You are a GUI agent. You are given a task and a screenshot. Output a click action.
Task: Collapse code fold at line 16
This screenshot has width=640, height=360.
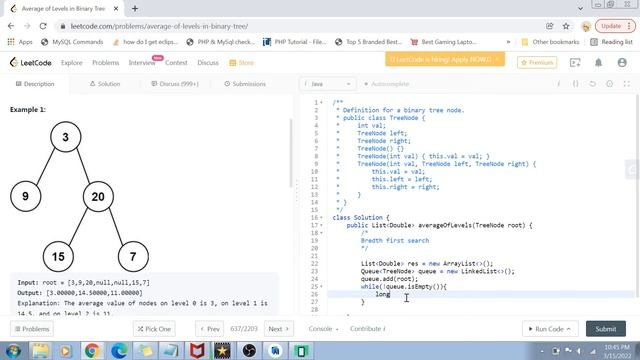(321, 218)
